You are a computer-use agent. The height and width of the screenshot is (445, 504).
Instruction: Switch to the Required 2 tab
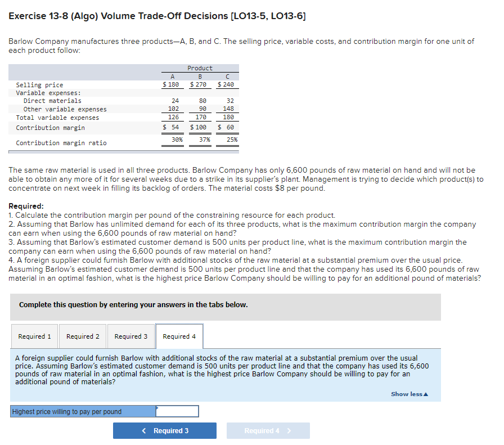click(83, 336)
